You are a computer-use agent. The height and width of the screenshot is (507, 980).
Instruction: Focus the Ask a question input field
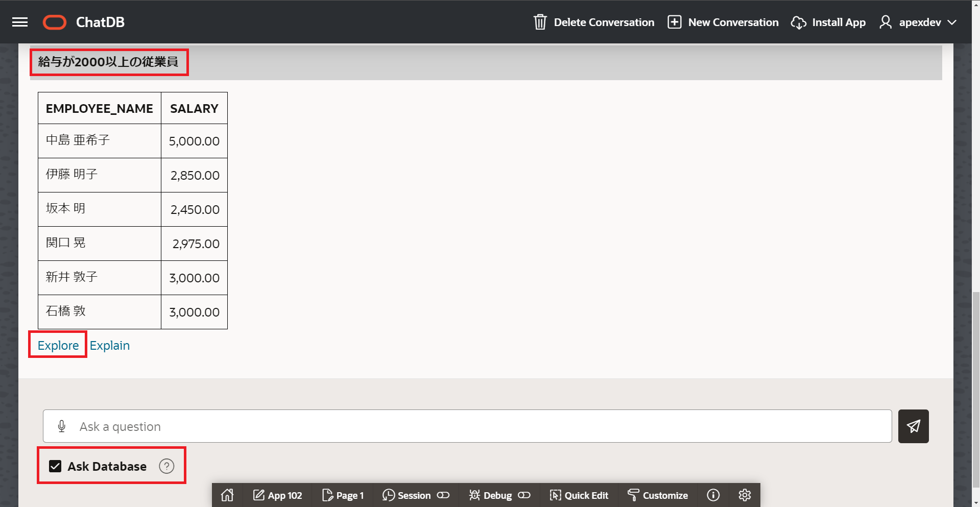467,426
